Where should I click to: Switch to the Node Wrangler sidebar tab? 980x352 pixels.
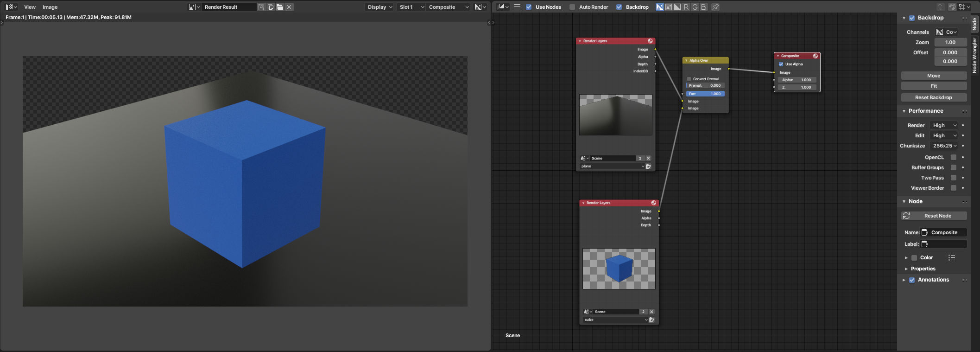click(x=975, y=55)
